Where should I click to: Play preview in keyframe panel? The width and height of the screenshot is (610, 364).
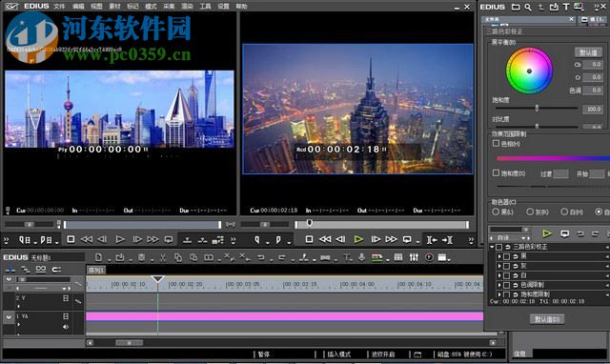click(547, 233)
